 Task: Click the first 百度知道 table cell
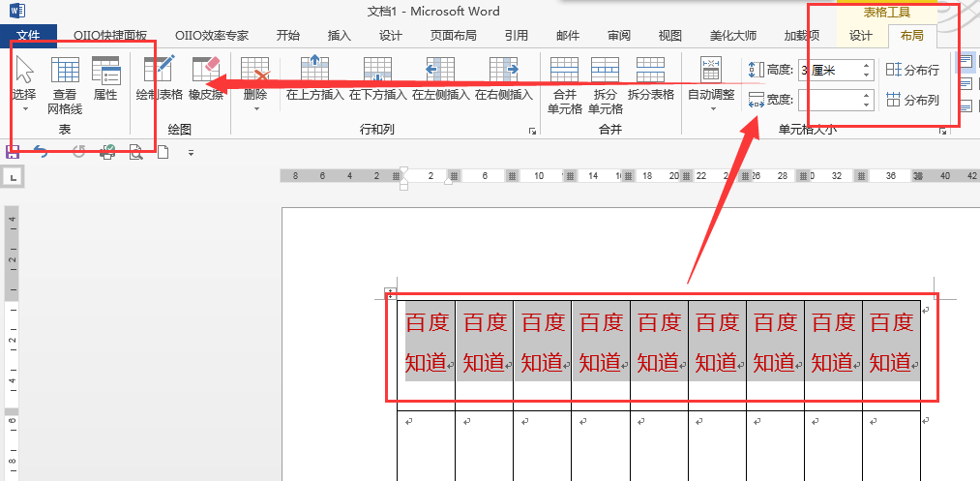(427, 354)
